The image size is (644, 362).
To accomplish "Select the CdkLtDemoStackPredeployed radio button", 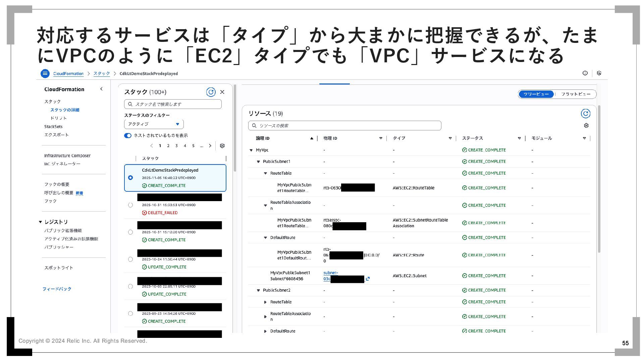I will [130, 178].
